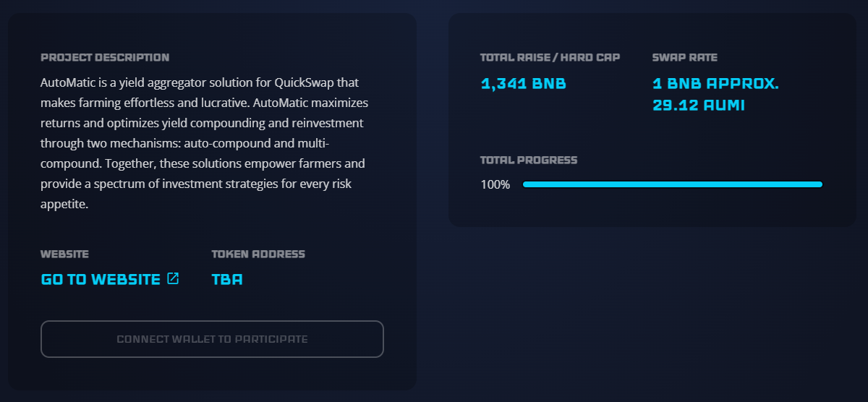Click the Token Address label
Viewport: 868px width, 402px height.
pos(258,254)
